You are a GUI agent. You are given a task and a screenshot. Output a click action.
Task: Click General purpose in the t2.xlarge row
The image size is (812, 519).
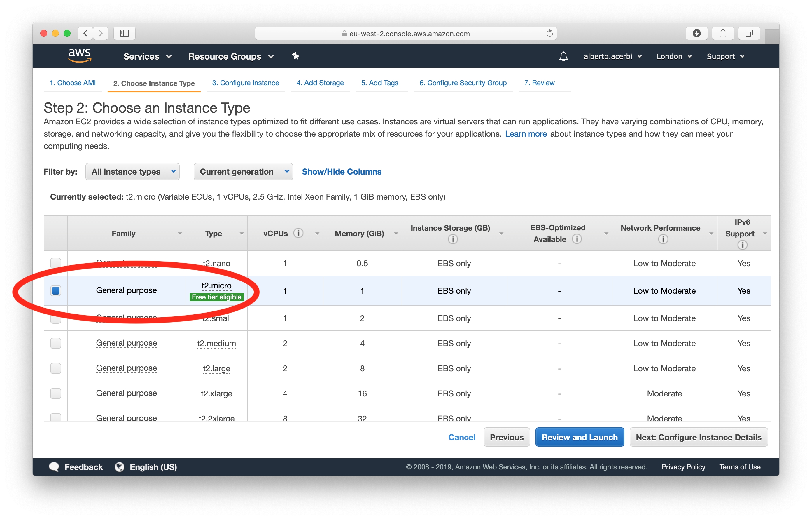click(126, 393)
